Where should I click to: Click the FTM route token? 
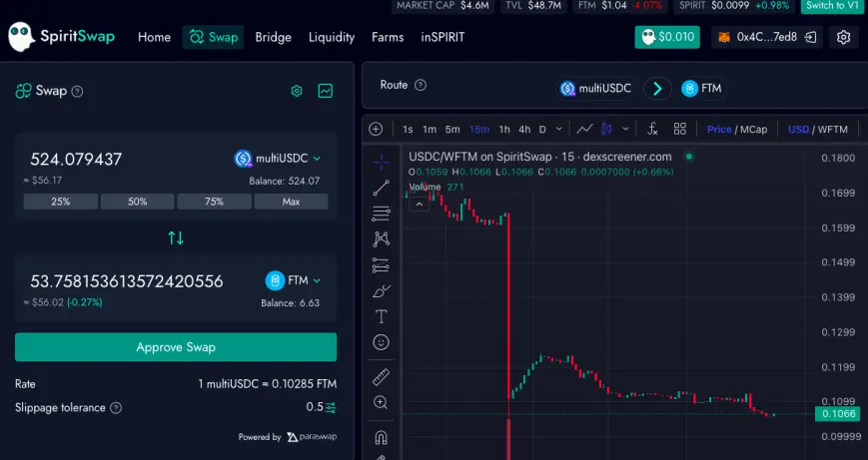tap(701, 89)
